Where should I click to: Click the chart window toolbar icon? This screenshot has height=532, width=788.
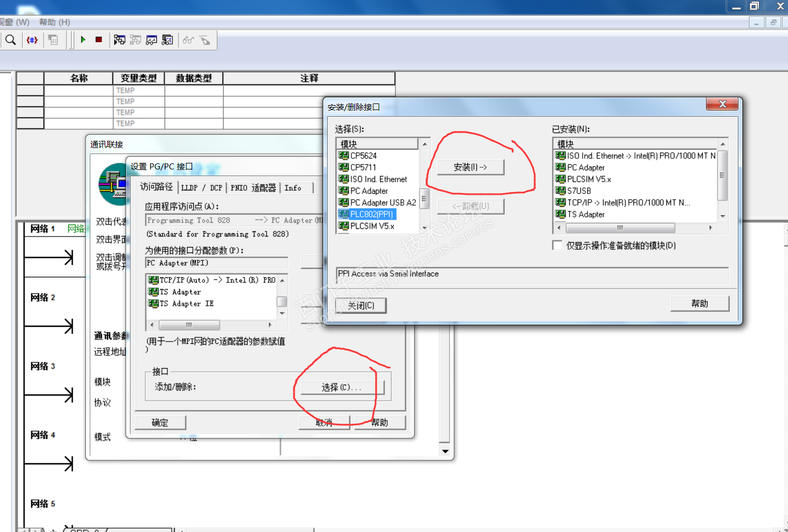point(151,40)
